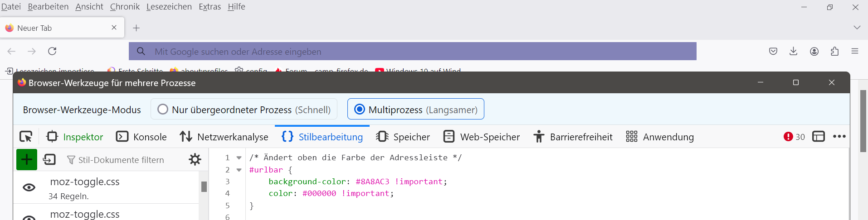Open the Extras menu
Screen dimensions: 868x220
click(x=210, y=7)
